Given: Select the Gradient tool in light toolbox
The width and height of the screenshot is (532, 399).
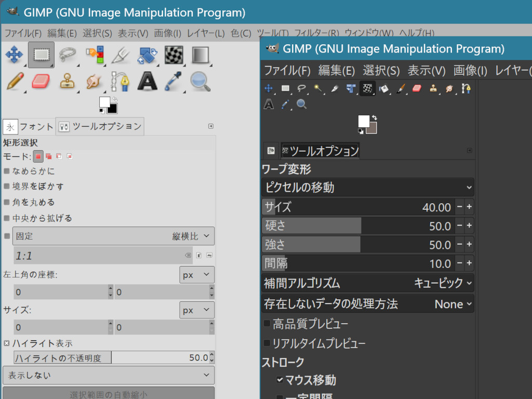Looking at the screenshot, I should pyautogui.click(x=201, y=55).
